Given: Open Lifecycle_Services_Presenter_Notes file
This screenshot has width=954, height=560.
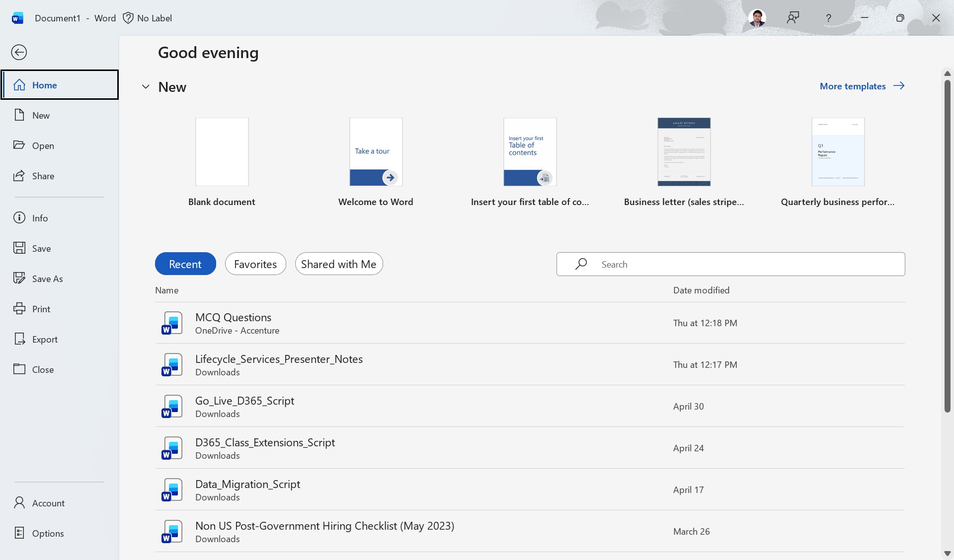Looking at the screenshot, I should pos(530,364).
